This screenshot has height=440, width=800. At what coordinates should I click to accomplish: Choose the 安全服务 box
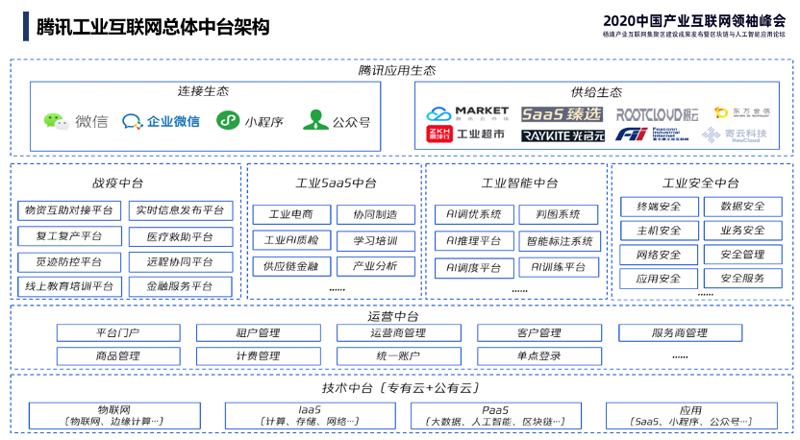pyautogui.click(x=743, y=278)
